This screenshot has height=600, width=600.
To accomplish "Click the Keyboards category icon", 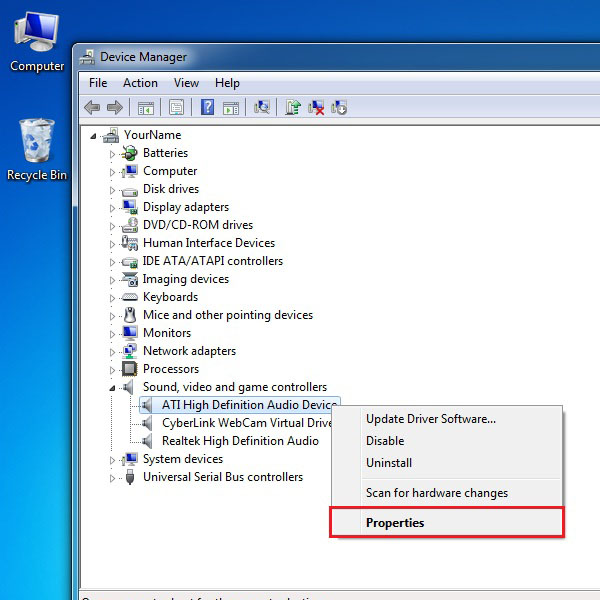I will click(130, 297).
